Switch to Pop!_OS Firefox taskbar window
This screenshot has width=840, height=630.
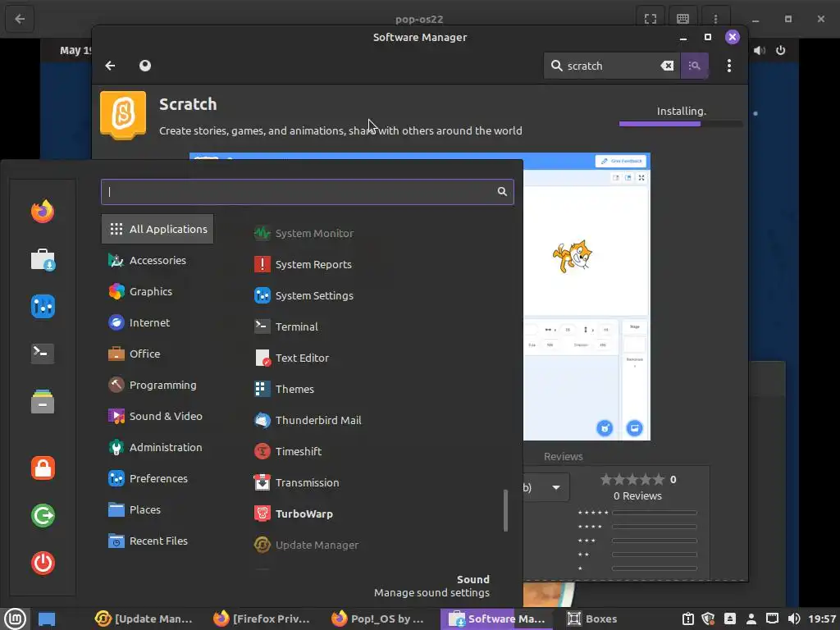pos(377,619)
